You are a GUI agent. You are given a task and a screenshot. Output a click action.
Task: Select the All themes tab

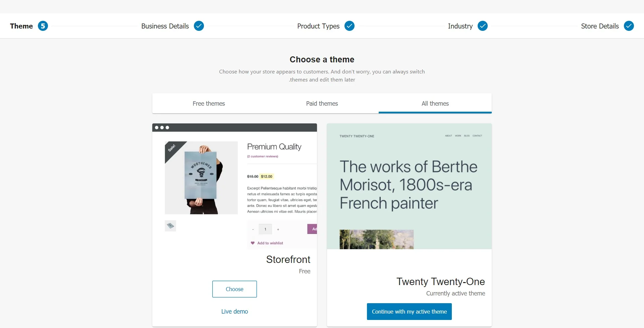[435, 104]
